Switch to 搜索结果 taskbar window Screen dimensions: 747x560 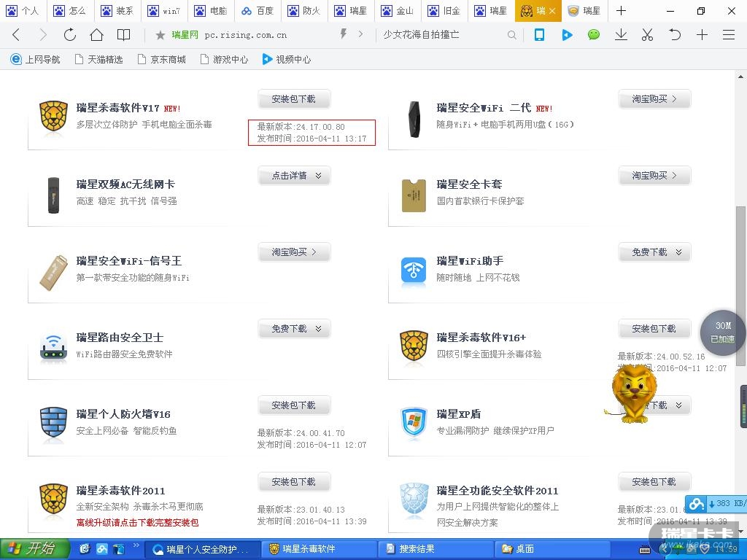436,549
